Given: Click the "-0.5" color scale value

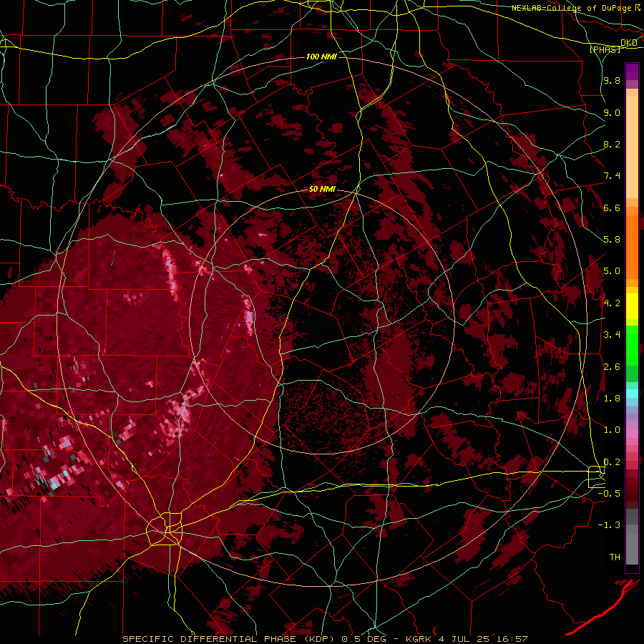Looking at the screenshot, I should [609, 494].
